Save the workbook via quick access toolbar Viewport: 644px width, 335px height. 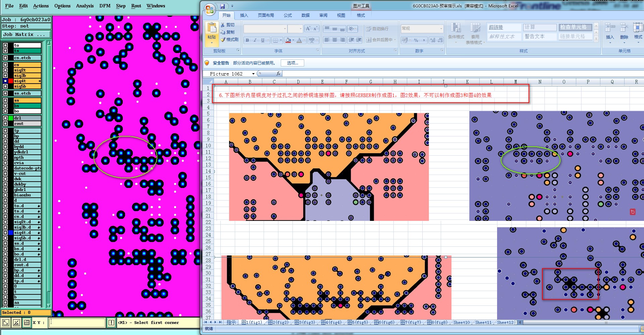coord(222,6)
